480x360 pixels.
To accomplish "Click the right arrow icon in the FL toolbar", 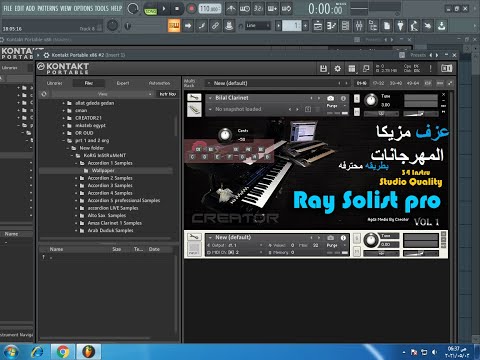I will (188, 26).
